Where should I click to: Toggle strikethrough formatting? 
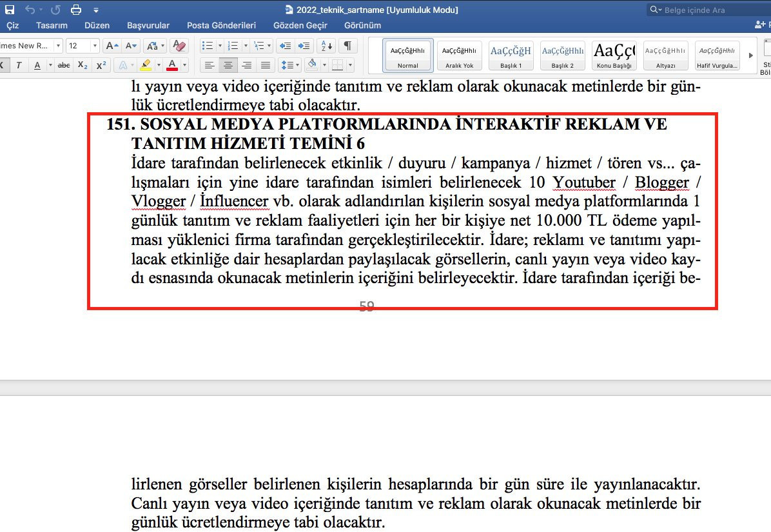64,65
